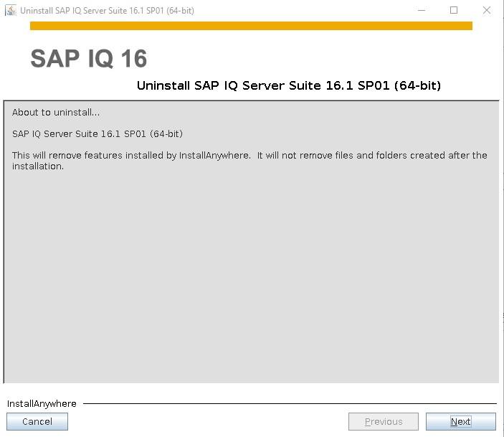Cancel the uninstall wizard
The width and height of the screenshot is (504, 437).
pyautogui.click(x=37, y=421)
